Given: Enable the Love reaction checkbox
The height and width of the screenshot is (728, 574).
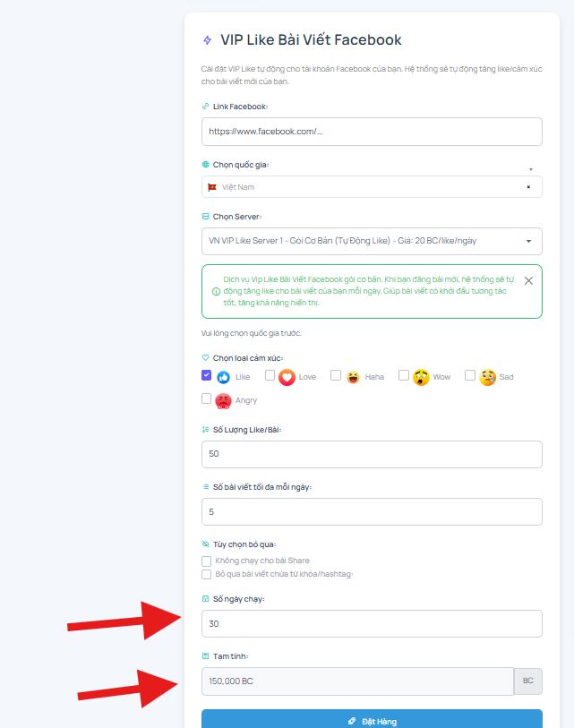Looking at the screenshot, I should pyautogui.click(x=270, y=375).
